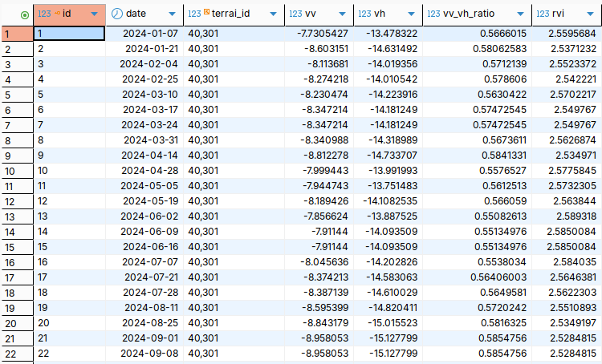Open the id column filter dropdown
602x364 pixels.
pos(94,14)
